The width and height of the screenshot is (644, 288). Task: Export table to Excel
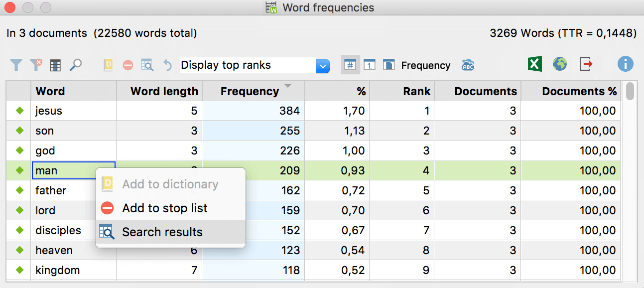coord(535,64)
